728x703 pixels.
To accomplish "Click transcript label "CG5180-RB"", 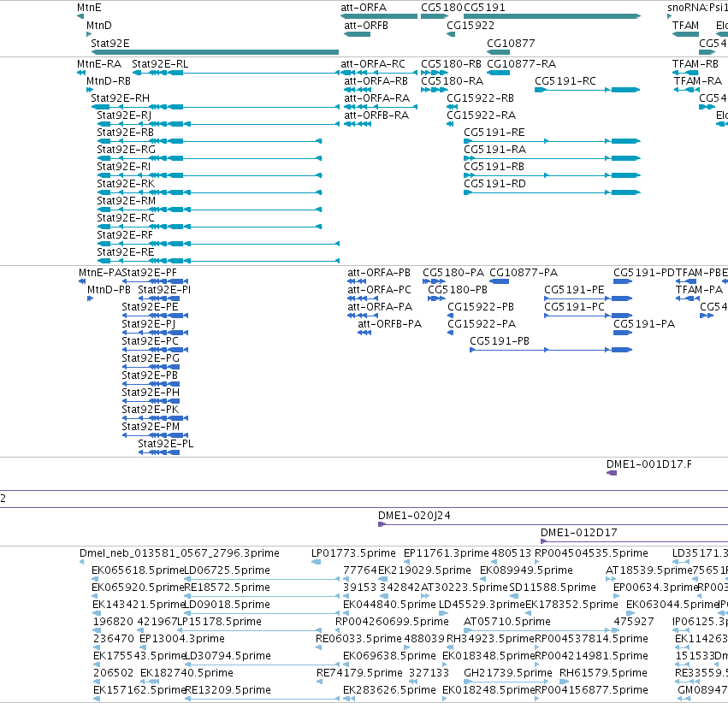I will click(452, 64).
